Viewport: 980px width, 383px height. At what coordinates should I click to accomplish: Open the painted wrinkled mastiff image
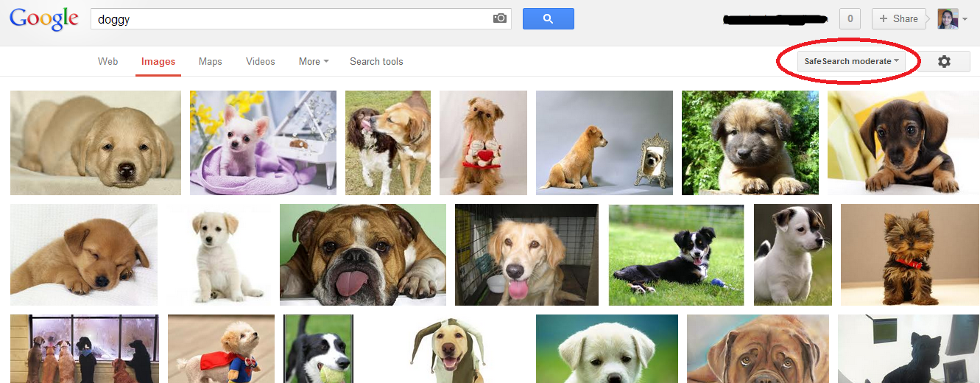click(758, 348)
